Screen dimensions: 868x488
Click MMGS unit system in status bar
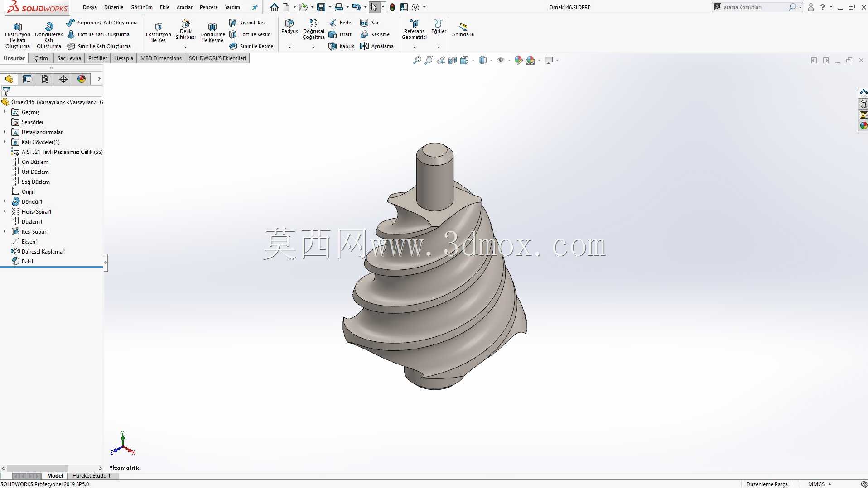click(816, 484)
